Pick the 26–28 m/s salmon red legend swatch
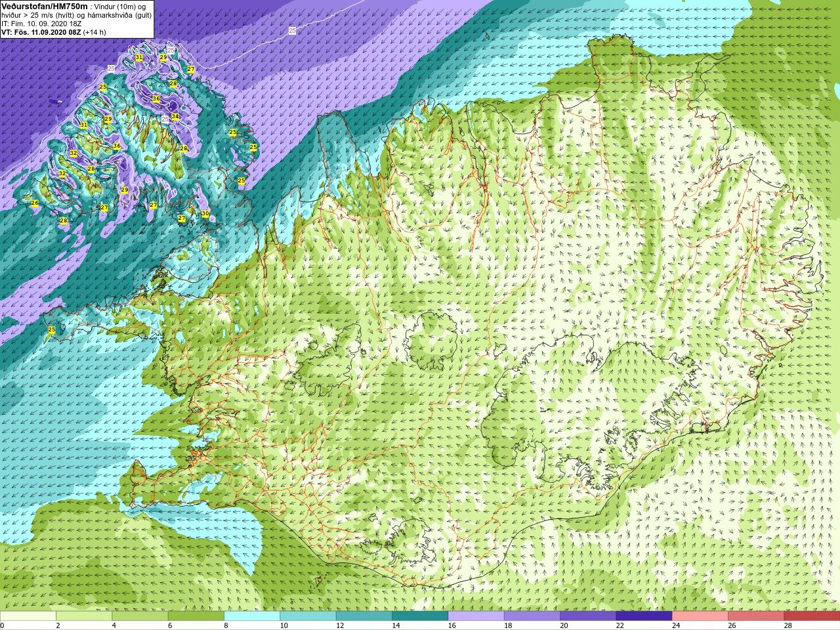840x630 pixels. coord(756,616)
